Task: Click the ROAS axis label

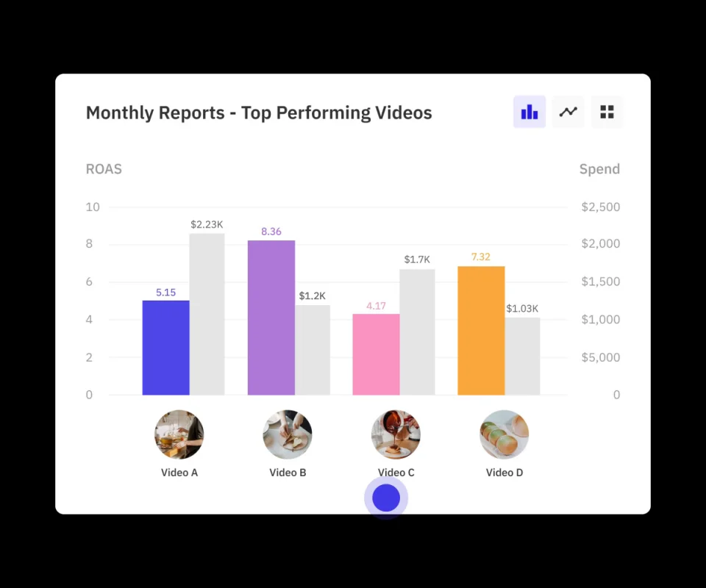Action: click(x=104, y=169)
